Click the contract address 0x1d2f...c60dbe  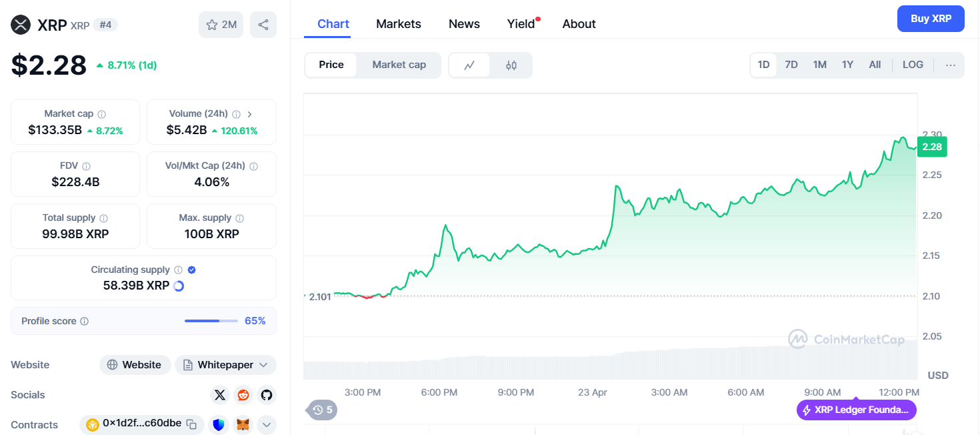click(x=142, y=424)
